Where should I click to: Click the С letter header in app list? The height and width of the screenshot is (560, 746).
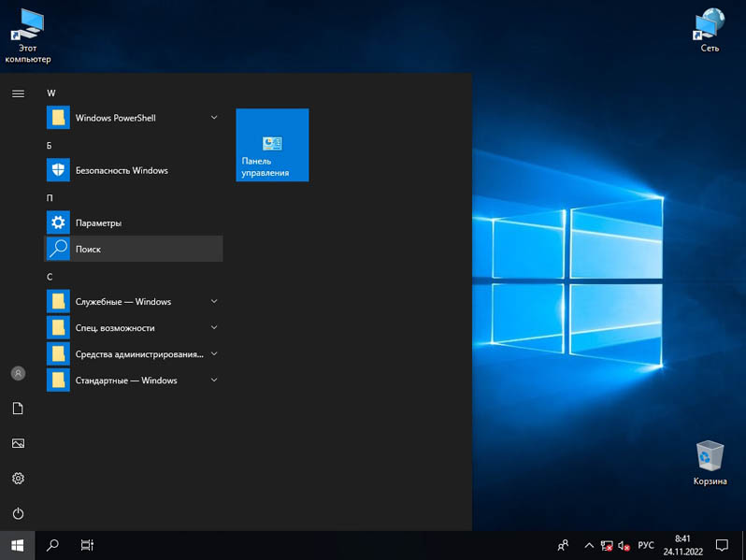50,277
